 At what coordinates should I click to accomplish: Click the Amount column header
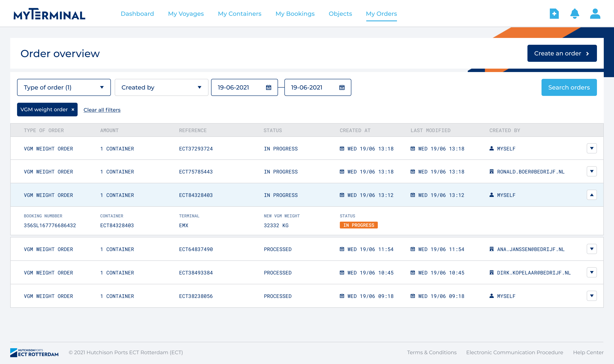[109, 130]
